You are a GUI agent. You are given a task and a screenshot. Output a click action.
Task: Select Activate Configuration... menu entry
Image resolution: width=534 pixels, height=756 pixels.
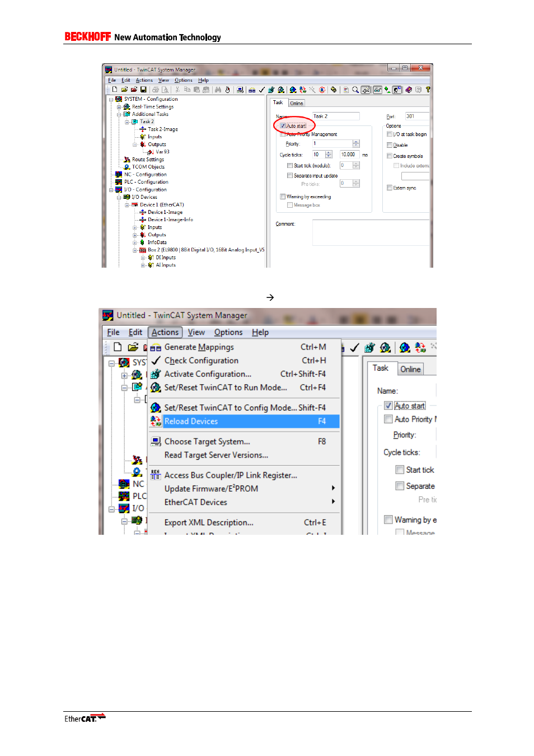tap(244, 374)
